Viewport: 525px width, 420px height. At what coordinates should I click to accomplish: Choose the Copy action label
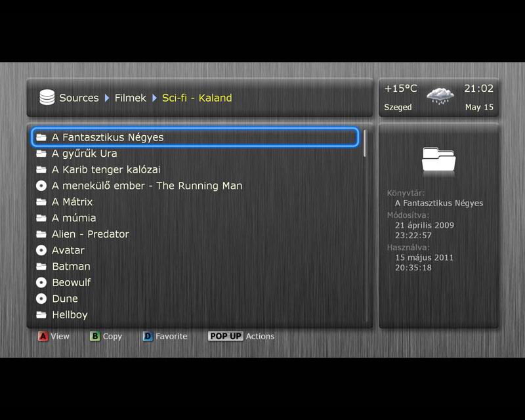pyautogui.click(x=112, y=336)
